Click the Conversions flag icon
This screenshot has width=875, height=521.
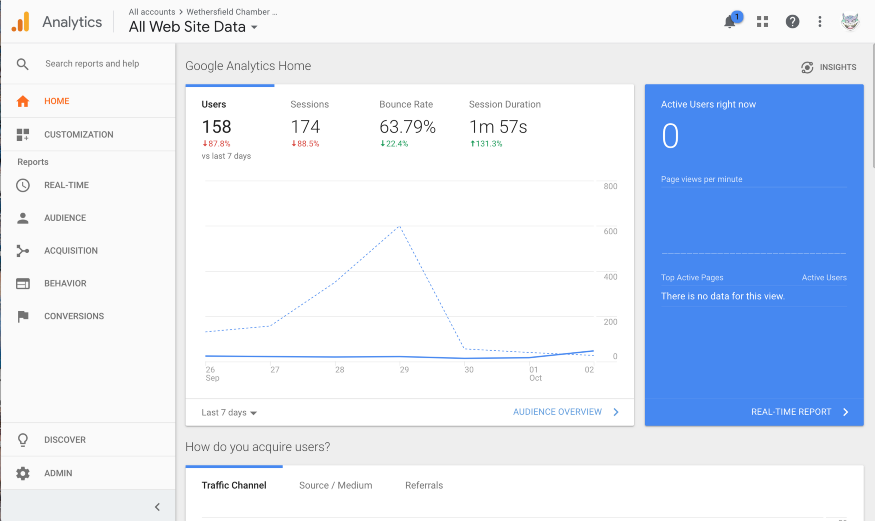click(x=23, y=316)
